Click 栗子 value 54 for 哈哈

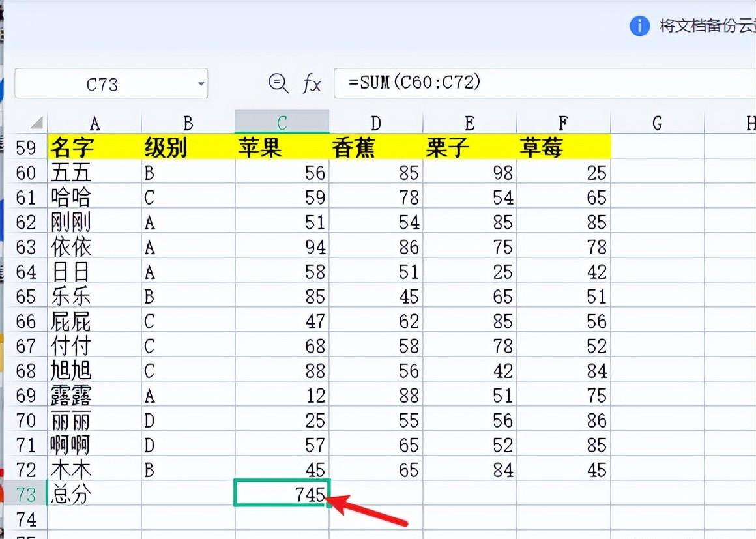470,197
